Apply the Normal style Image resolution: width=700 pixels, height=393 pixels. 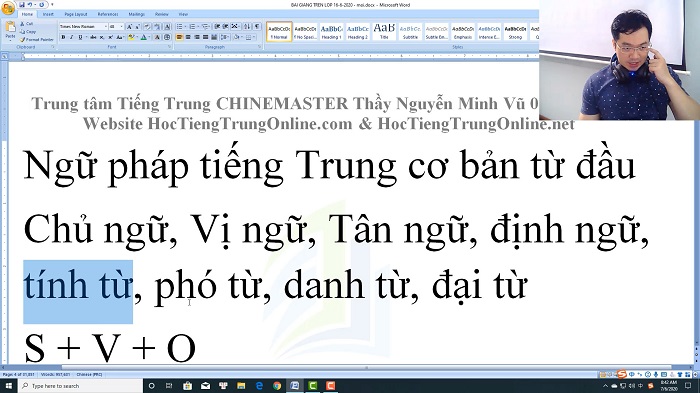coord(279,32)
